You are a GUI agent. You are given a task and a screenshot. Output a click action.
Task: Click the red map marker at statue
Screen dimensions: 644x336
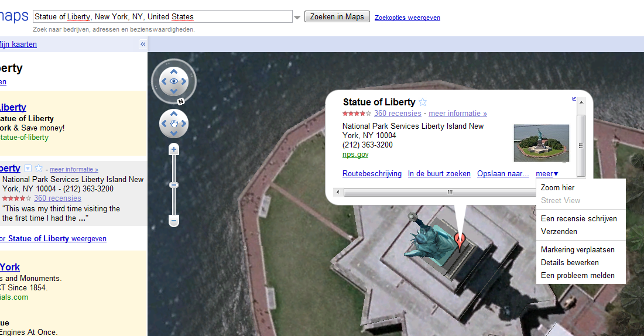[460, 241]
